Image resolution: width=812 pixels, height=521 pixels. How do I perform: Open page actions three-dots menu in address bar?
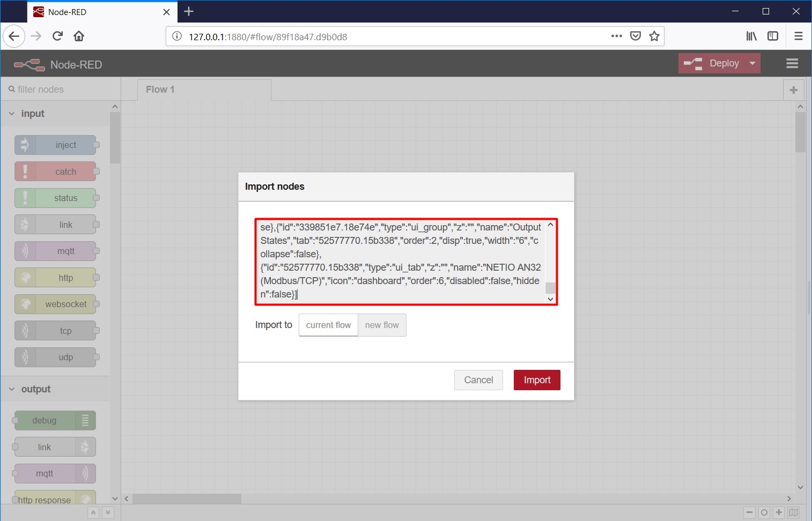pyautogui.click(x=617, y=36)
